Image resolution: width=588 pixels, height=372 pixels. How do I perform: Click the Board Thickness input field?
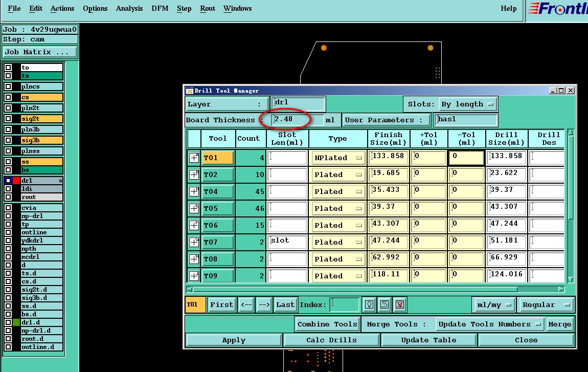(x=298, y=120)
